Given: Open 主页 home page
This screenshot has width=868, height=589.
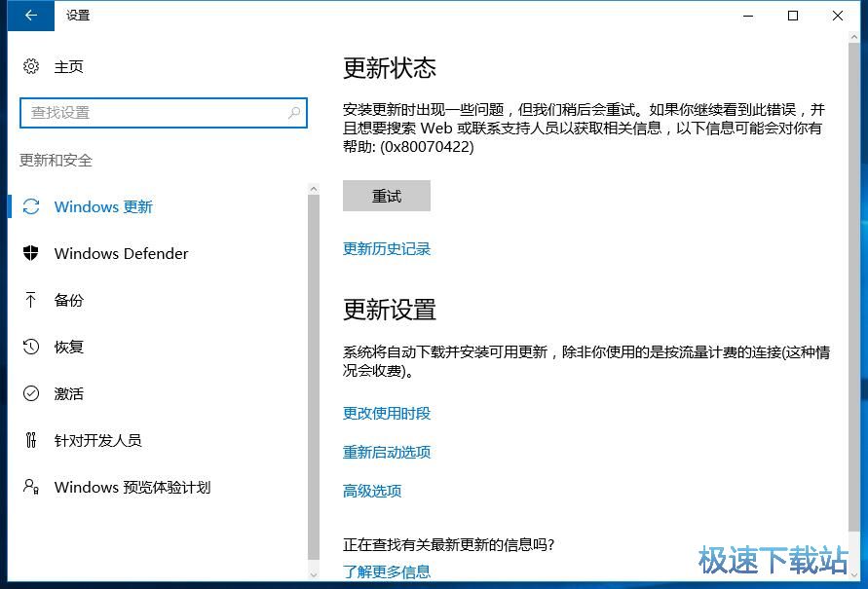Looking at the screenshot, I should tap(68, 67).
